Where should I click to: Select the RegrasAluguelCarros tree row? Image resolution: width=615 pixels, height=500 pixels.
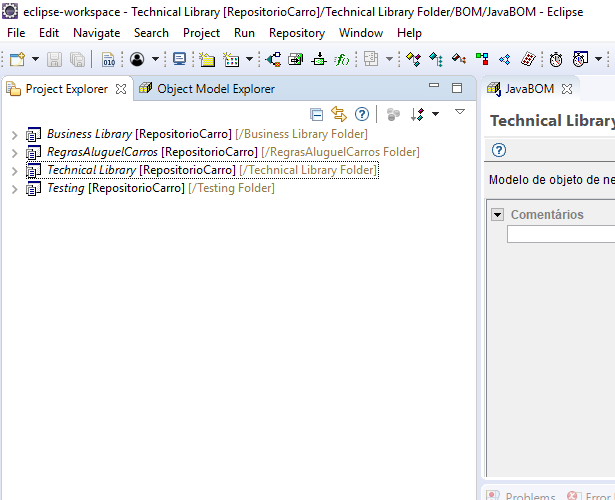click(223, 152)
